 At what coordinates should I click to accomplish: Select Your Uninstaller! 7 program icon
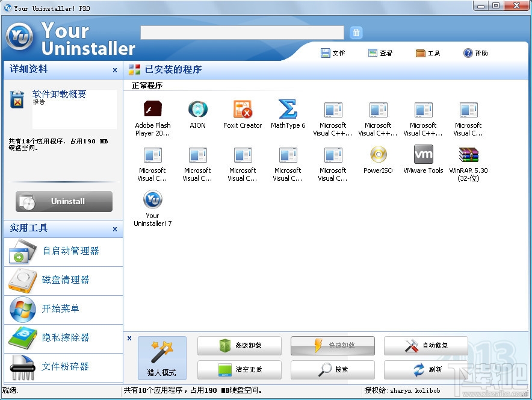pyautogui.click(x=153, y=199)
